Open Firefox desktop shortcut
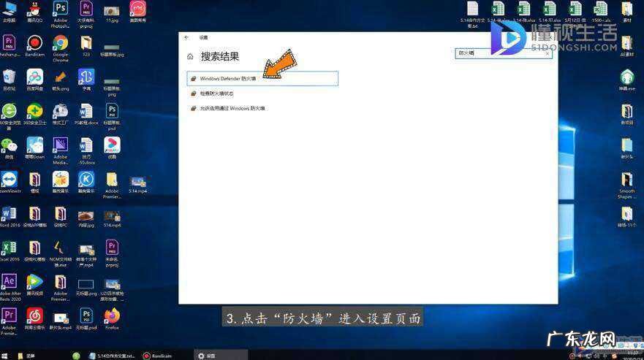This screenshot has height=360, width=644. coord(112,319)
